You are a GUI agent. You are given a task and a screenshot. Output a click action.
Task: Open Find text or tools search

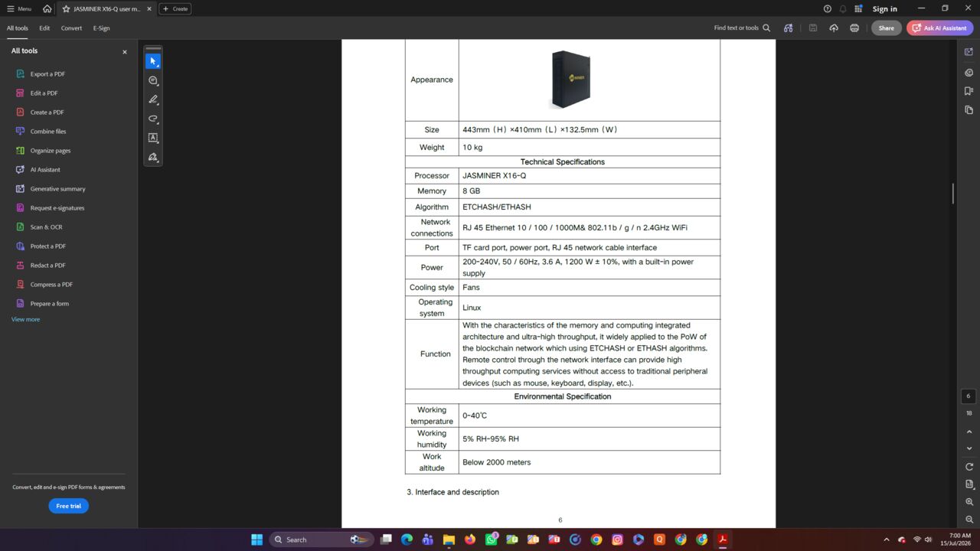click(x=742, y=28)
